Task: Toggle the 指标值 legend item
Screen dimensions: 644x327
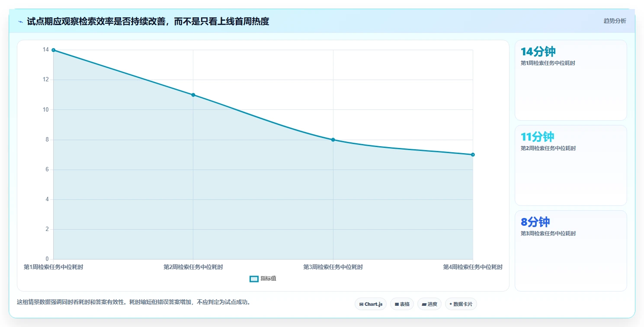Action: (x=263, y=279)
